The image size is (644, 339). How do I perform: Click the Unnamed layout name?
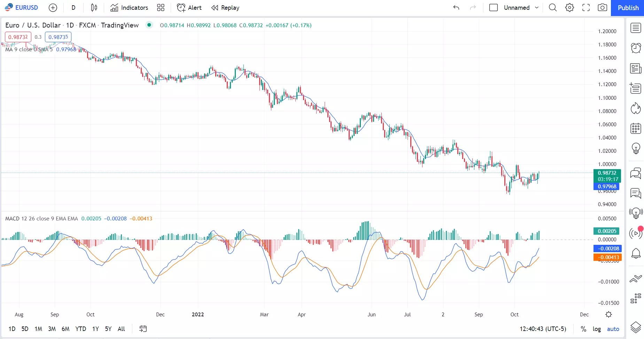tap(517, 8)
